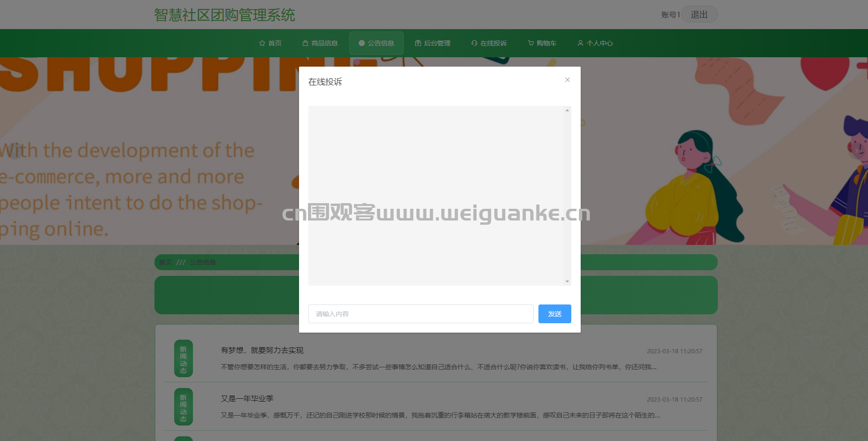
Task: Go to next banner slide with right arrow
Action: [856, 151]
